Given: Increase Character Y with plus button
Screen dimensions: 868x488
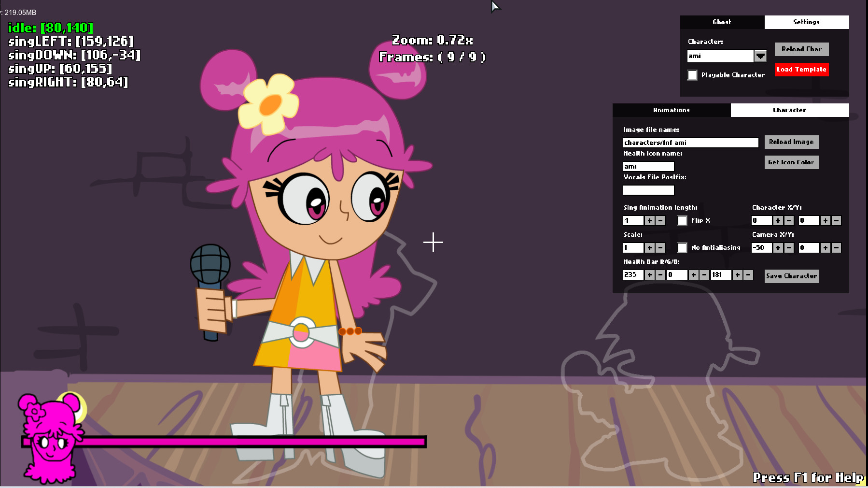Looking at the screenshot, I should coord(826,221).
